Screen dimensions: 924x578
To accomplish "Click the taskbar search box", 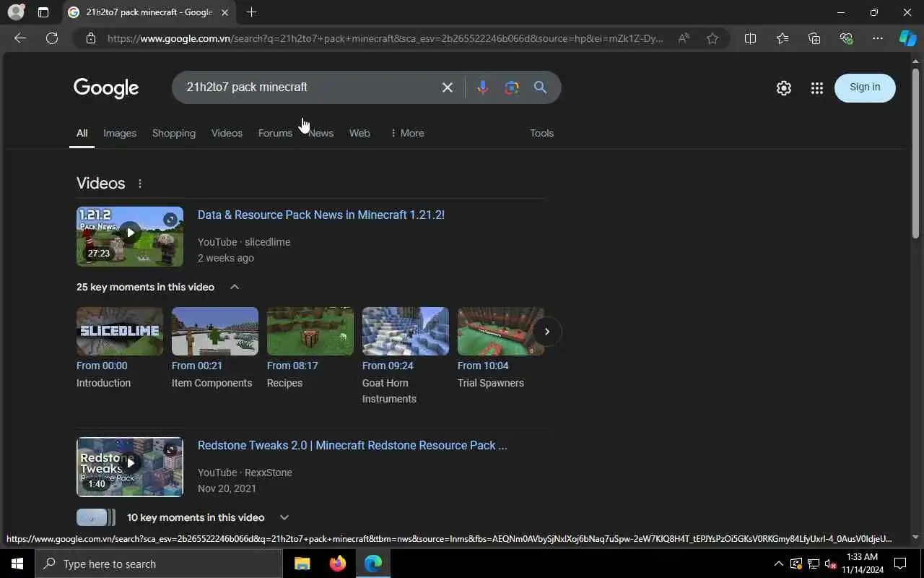I will pyautogui.click(x=159, y=564).
